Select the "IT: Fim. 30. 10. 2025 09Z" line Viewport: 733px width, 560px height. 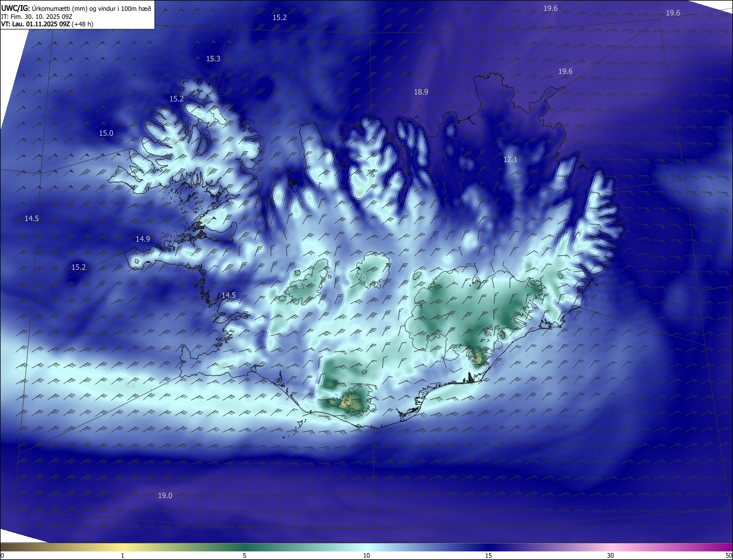click(x=37, y=17)
